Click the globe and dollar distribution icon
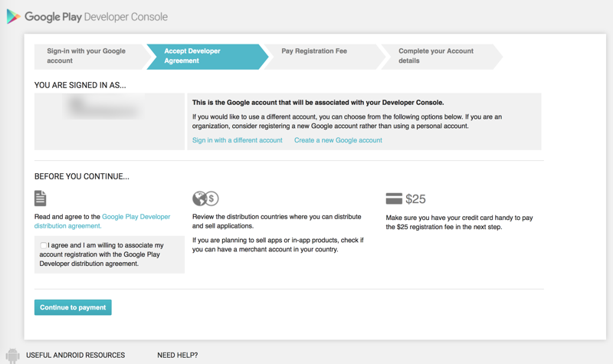 click(x=205, y=198)
